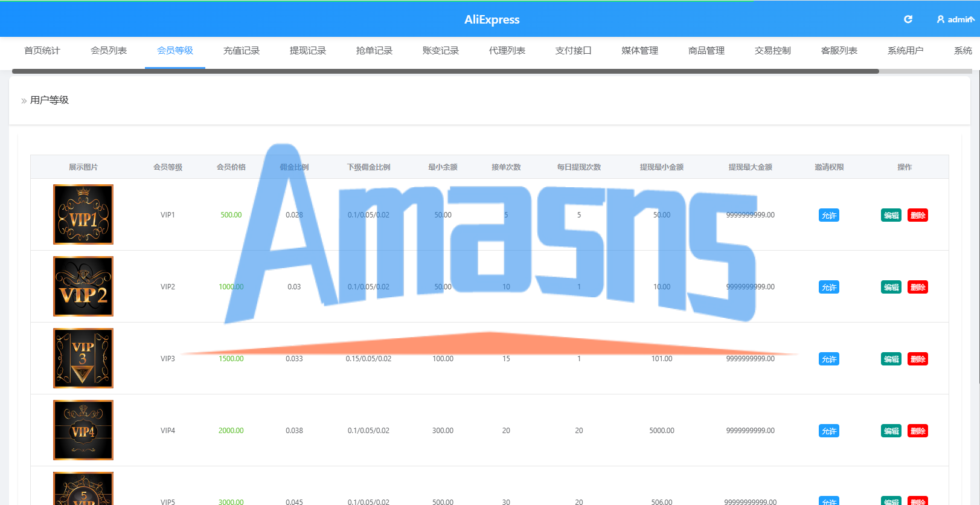Image resolution: width=980 pixels, height=505 pixels.
Task: Click the VIP5 badge image
Action: pos(83,489)
